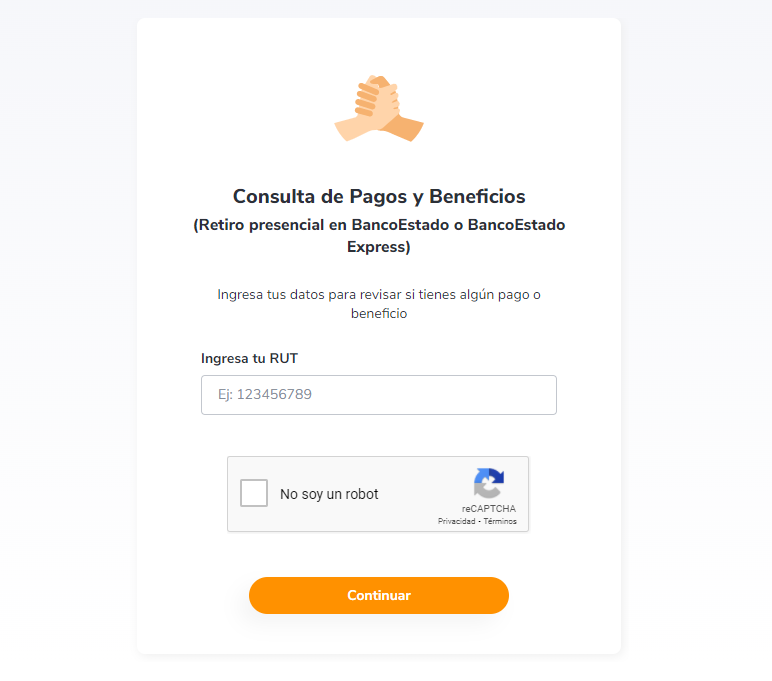772x681 pixels.
Task: Click the word "Express)" in the subtitle
Action: (x=379, y=246)
